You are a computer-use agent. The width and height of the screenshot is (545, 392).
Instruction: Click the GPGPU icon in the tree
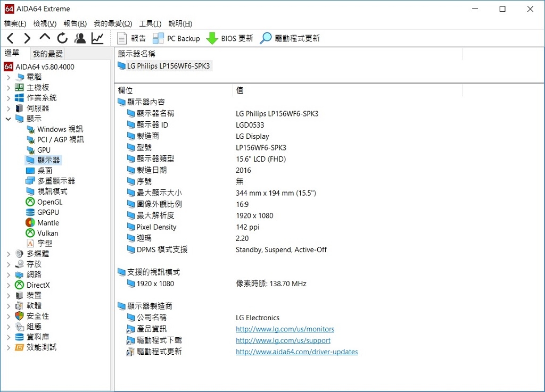point(30,212)
